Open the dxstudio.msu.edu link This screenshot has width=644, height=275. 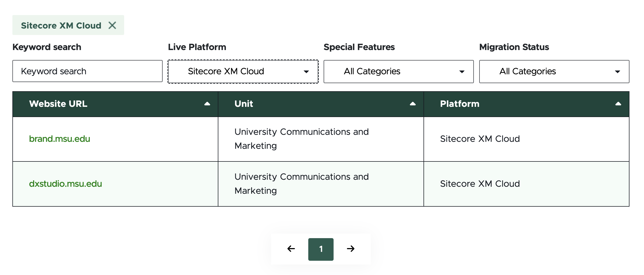point(65,184)
